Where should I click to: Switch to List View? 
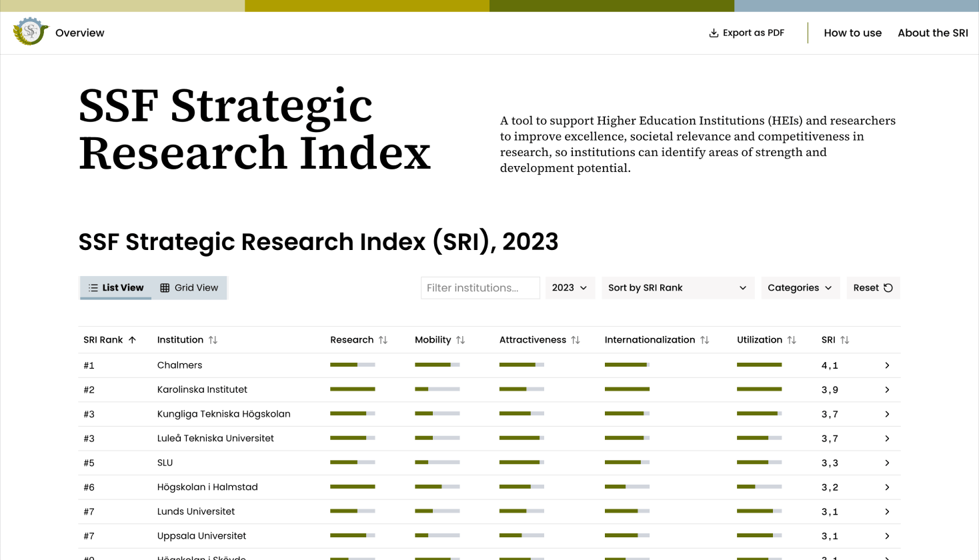116,288
